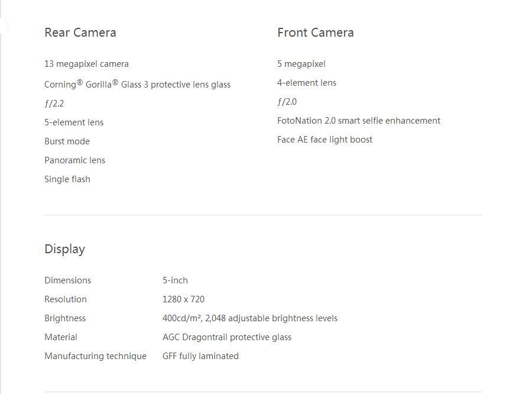
Task: Select the 5-element lens text
Action: [74, 122]
